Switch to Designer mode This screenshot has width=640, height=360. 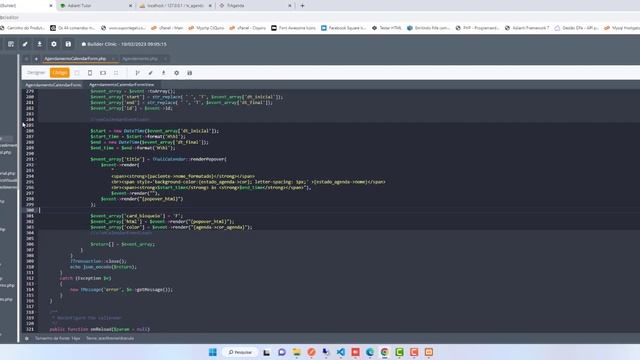tap(36, 73)
